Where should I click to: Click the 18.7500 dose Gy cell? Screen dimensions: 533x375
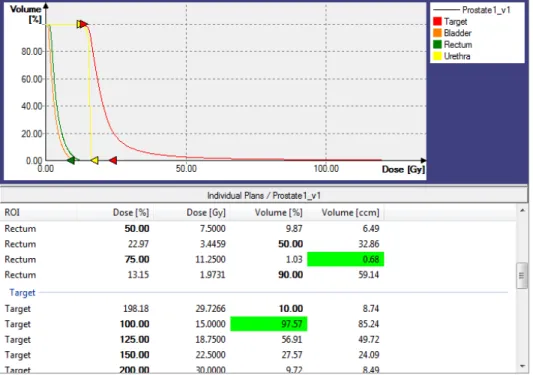pos(210,339)
